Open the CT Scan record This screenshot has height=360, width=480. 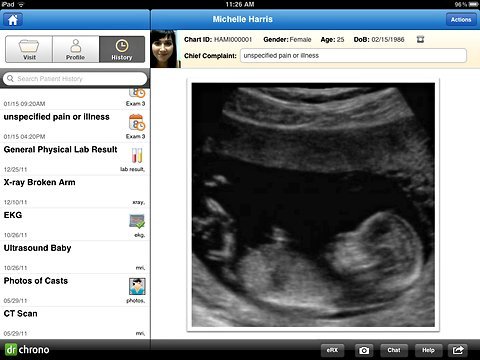(x=75, y=323)
